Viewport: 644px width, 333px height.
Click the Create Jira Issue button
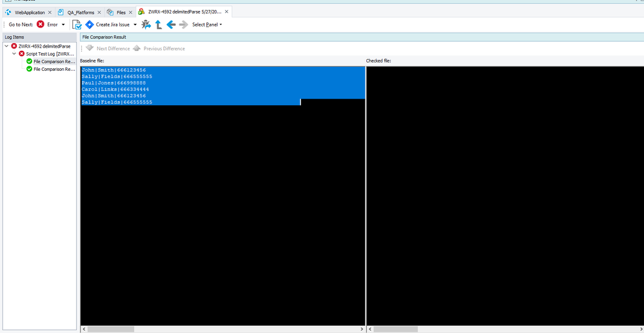coord(108,24)
